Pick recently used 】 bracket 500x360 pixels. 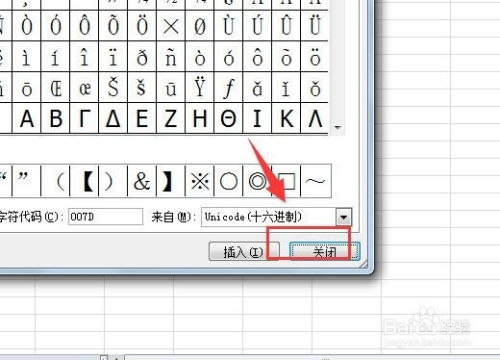pos(171,181)
